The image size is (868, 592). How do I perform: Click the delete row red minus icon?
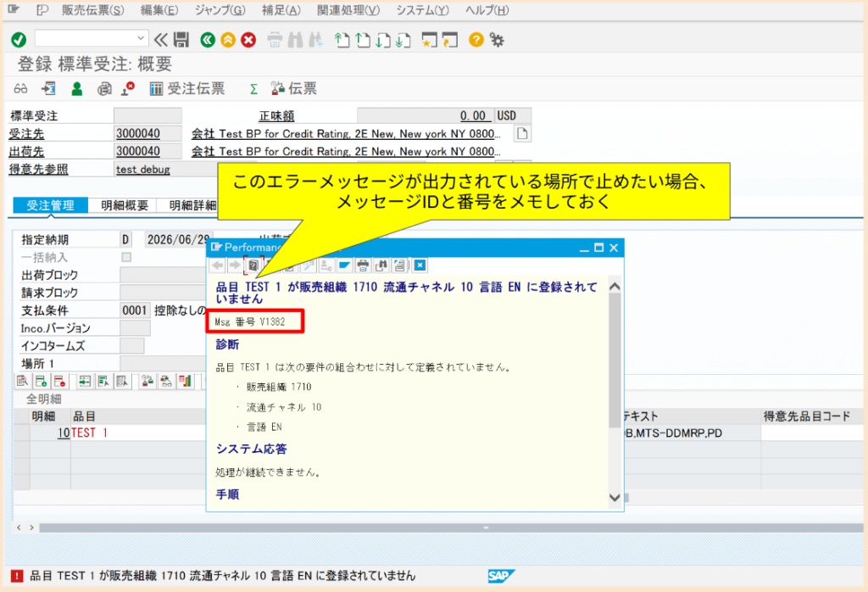[x=60, y=381]
